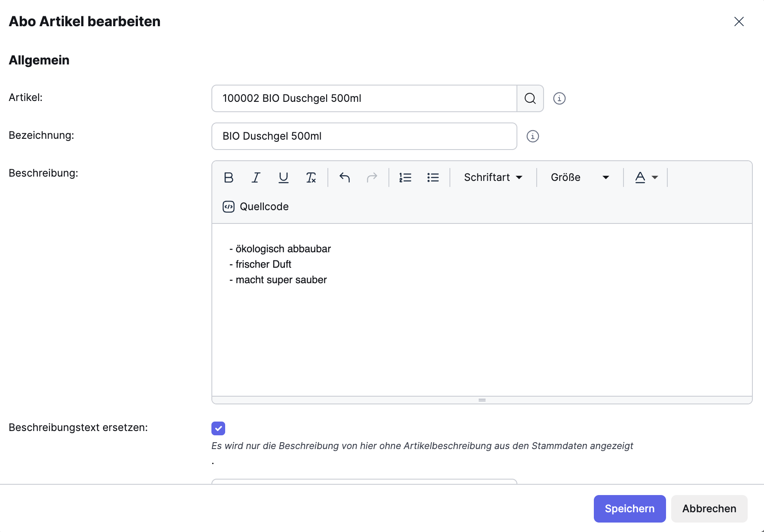Grab the editor resize handle at bottom

[482, 400]
